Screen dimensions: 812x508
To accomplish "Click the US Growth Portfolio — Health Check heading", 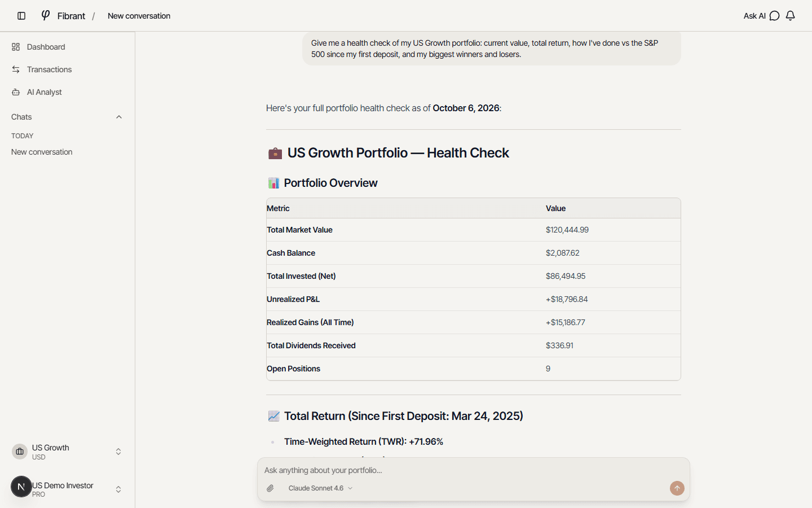I will point(398,153).
